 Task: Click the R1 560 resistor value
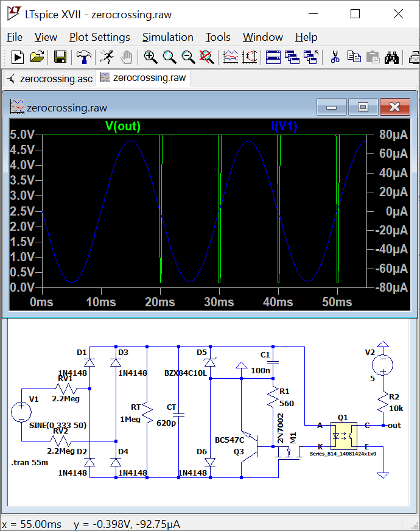tap(287, 403)
